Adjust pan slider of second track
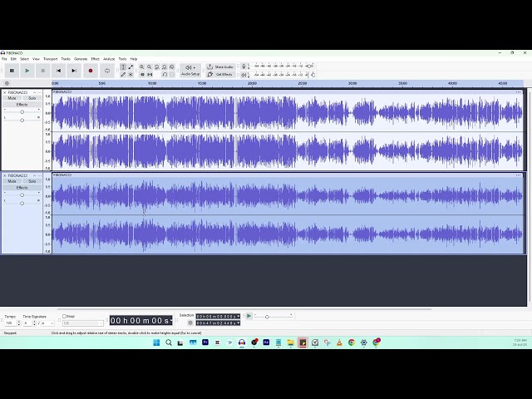 (x=22, y=203)
